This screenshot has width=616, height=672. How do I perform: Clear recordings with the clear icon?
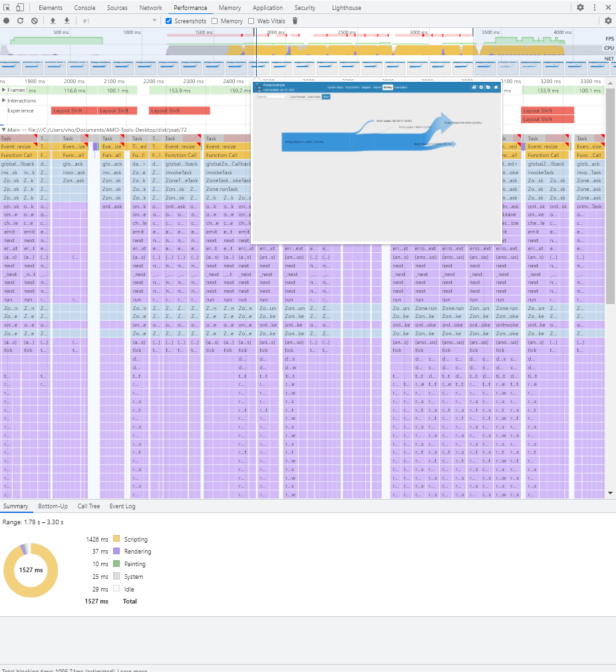(x=35, y=21)
